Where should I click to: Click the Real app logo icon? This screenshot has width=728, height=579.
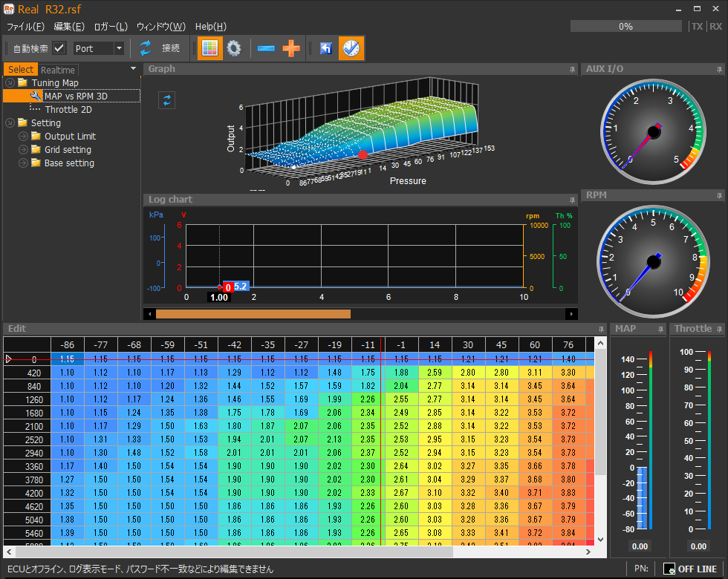point(9,9)
